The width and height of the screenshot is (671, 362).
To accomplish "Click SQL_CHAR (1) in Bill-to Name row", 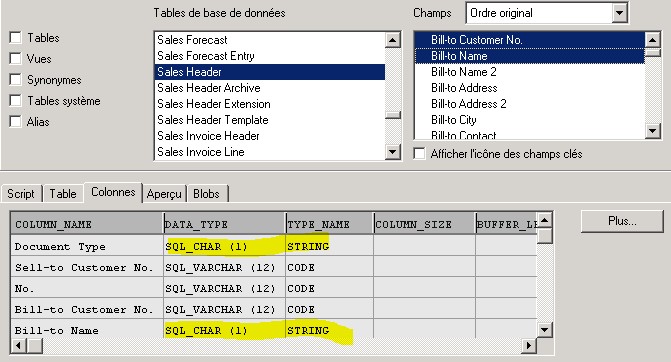I will coord(225,329).
